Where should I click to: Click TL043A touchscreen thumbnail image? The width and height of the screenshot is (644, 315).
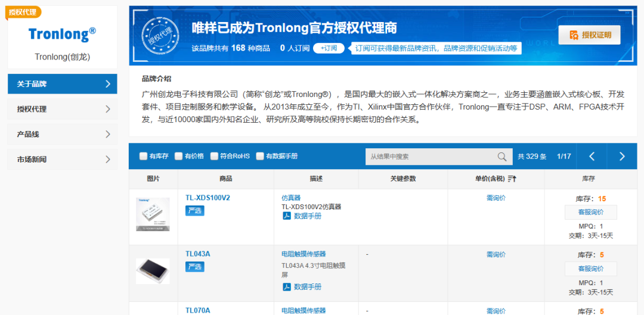[153, 271]
